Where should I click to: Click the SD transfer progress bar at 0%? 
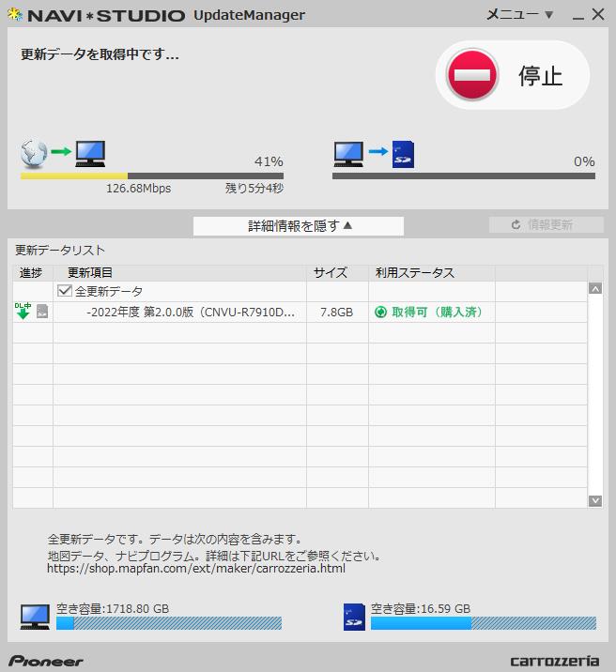pos(463,176)
